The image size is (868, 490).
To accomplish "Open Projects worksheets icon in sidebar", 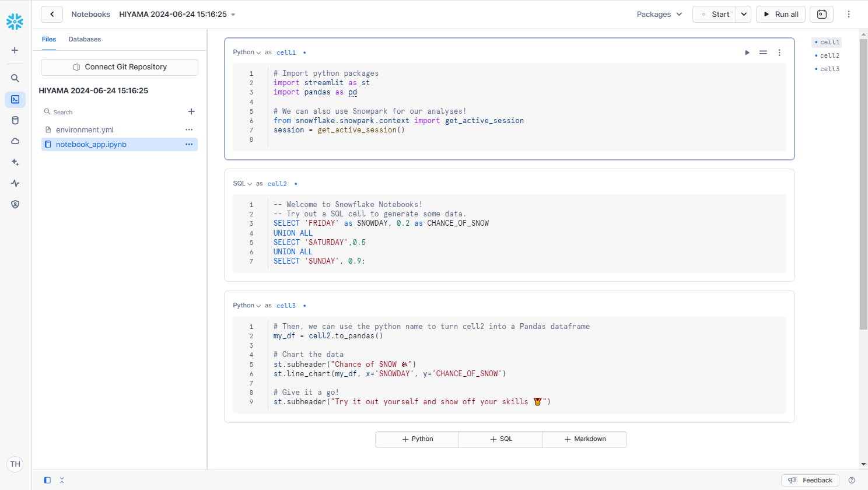I will click(15, 99).
